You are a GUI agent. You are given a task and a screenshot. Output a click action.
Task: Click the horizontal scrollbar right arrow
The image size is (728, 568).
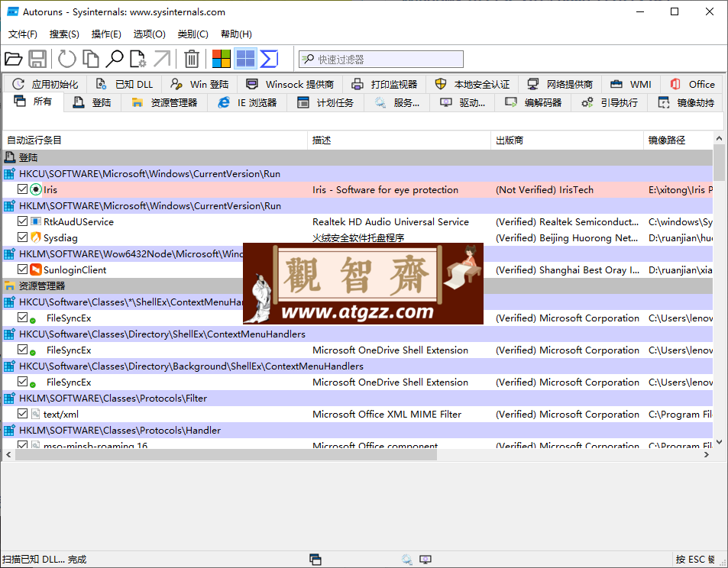[707, 455]
